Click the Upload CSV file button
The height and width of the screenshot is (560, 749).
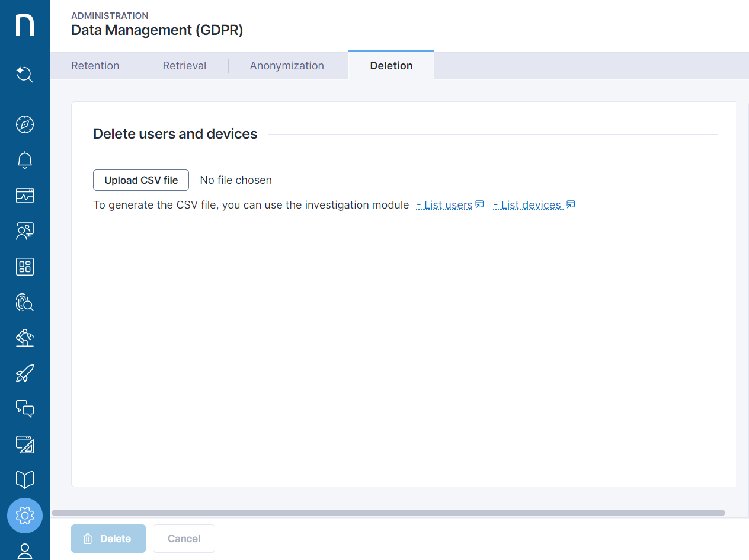pyautogui.click(x=141, y=180)
